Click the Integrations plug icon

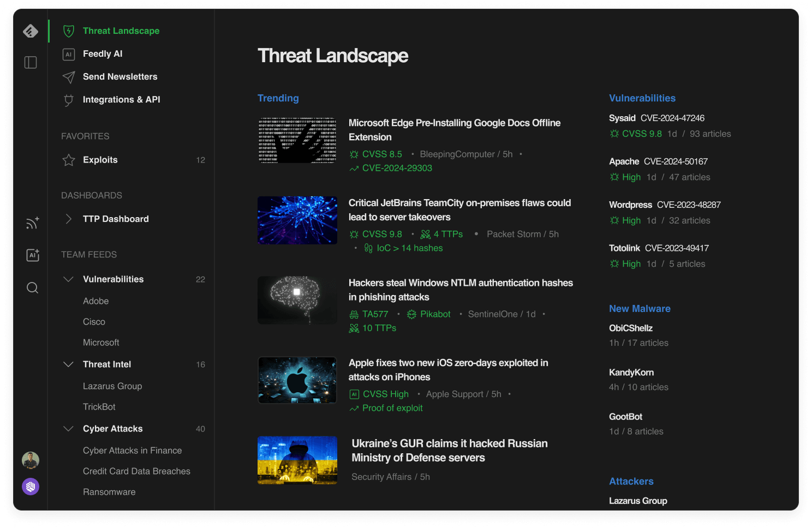point(69,100)
